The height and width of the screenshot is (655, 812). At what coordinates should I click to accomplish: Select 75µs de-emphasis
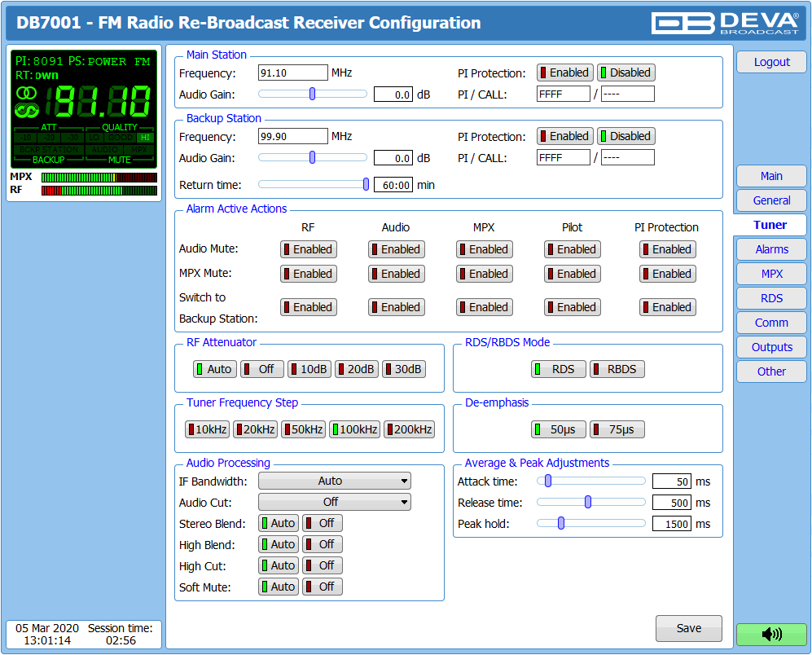(x=617, y=429)
